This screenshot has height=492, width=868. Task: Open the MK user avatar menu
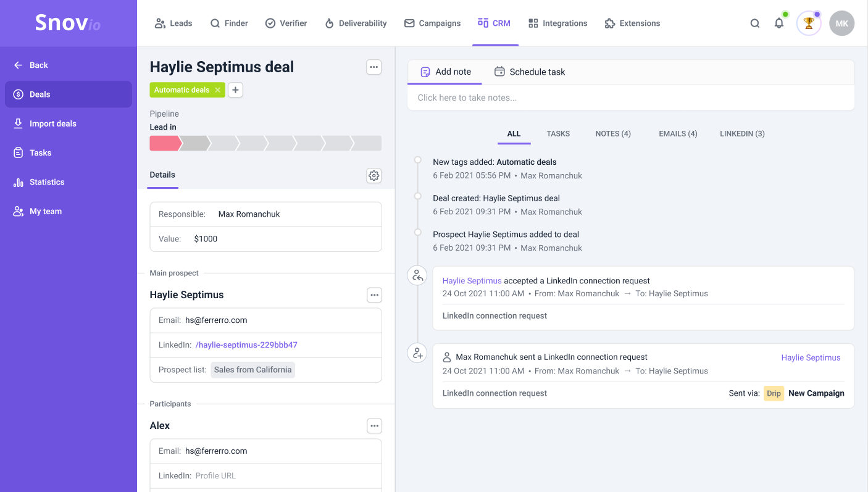841,23
